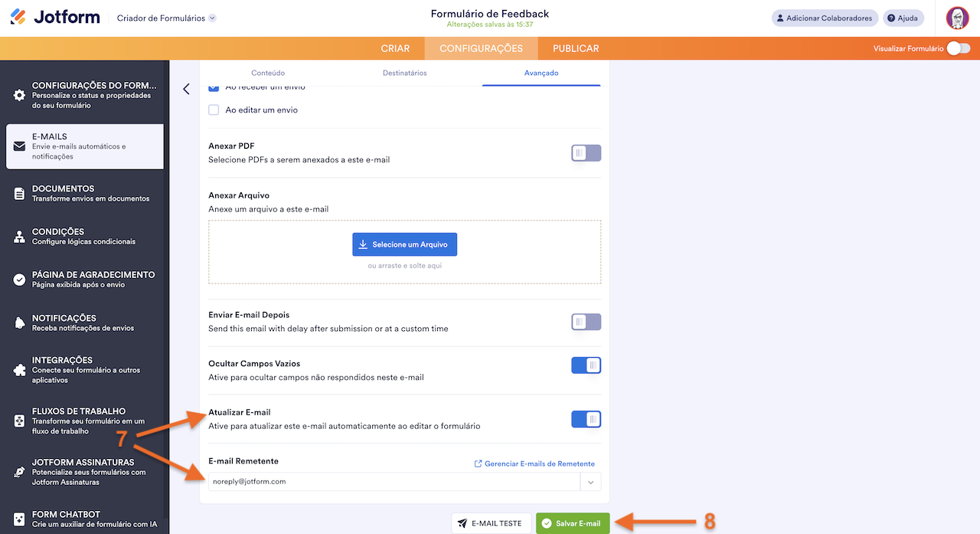Viewport: 980px width, 534px height.
Task: Switch to the Destinatários tab
Action: pos(404,73)
